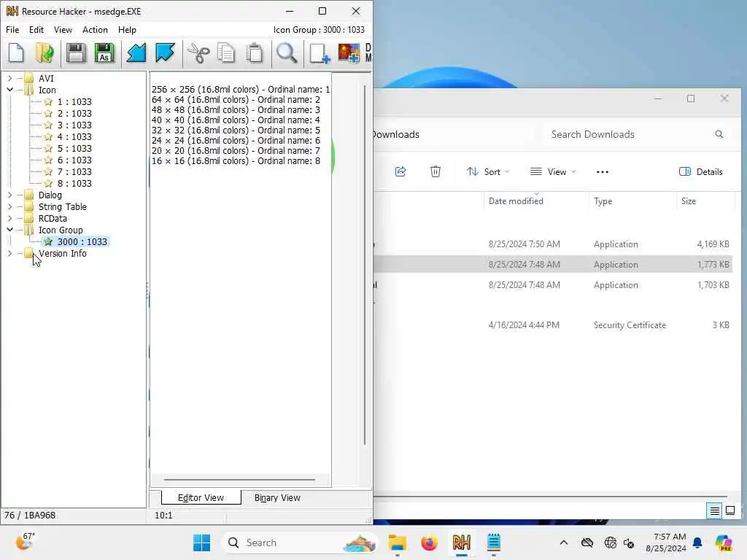Click the Type column header

click(x=603, y=201)
